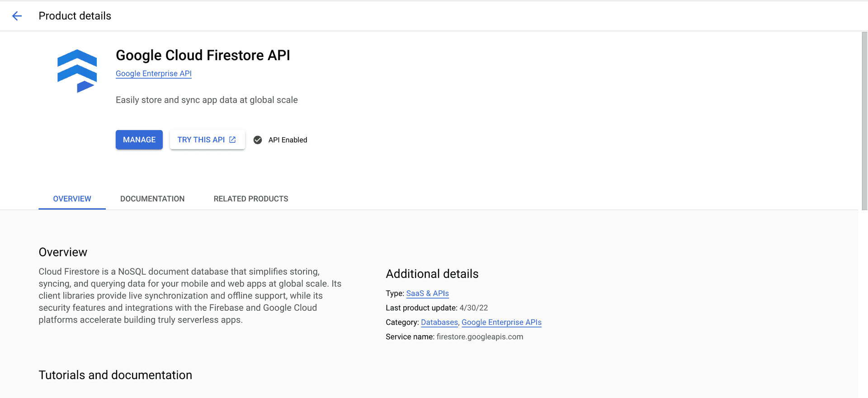This screenshot has width=868, height=398.
Task: Click the last product update date 4/30/22
Action: (474, 308)
